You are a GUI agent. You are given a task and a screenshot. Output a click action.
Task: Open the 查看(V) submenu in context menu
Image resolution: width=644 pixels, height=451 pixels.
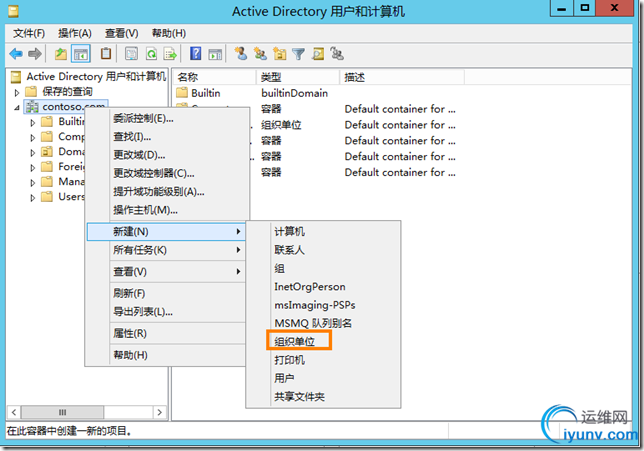[166, 272]
